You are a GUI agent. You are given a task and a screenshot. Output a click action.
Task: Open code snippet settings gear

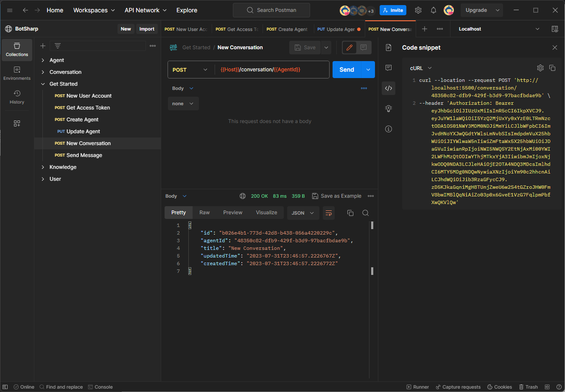coord(540,68)
